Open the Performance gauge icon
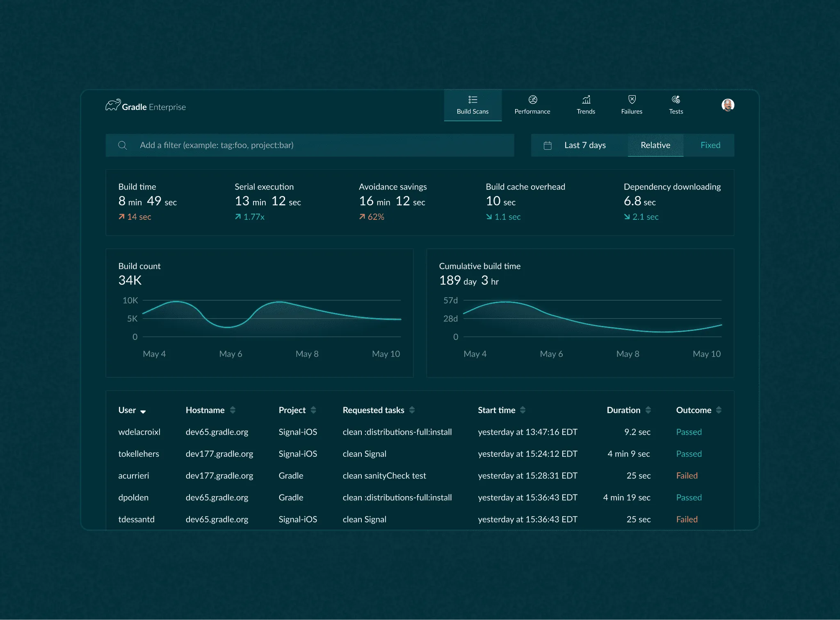Image resolution: width=840 pixels, height=620 pixels. [532, 100]
